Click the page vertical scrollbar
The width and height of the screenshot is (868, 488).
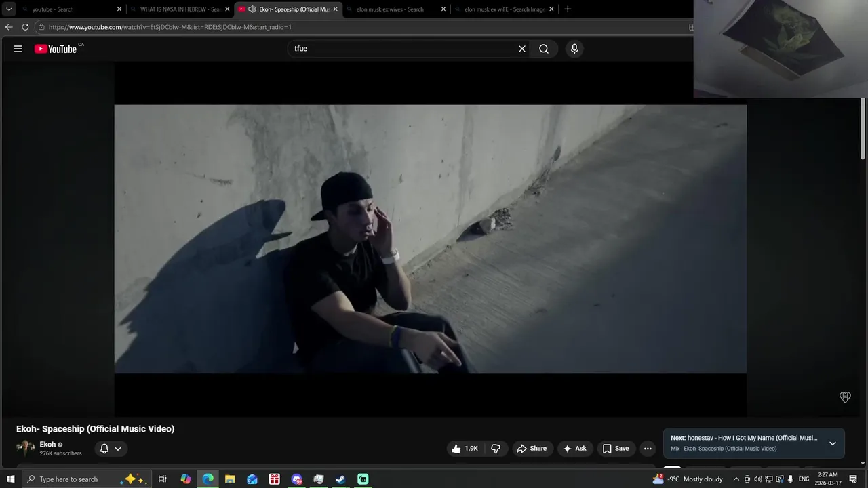[863, 129]
